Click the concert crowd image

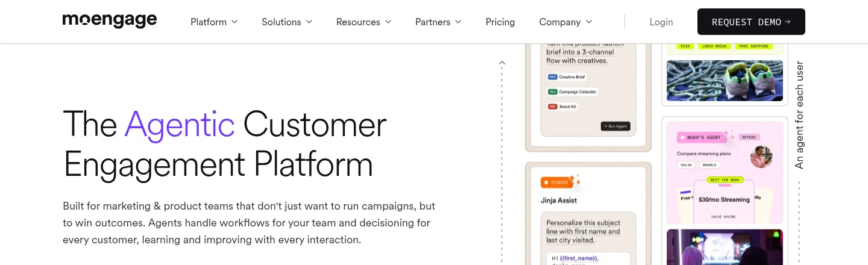(x=725, y=247)
